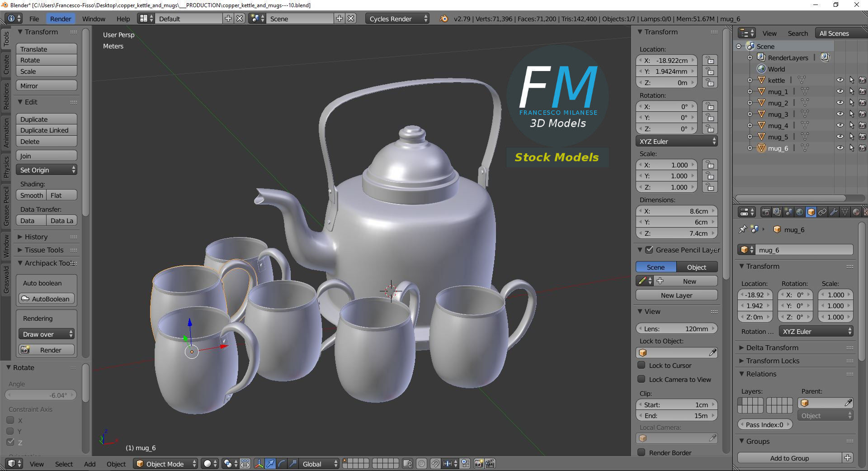868x471 pixels.
Task: Toggle the X location lock icon
Action: [710, 60]
